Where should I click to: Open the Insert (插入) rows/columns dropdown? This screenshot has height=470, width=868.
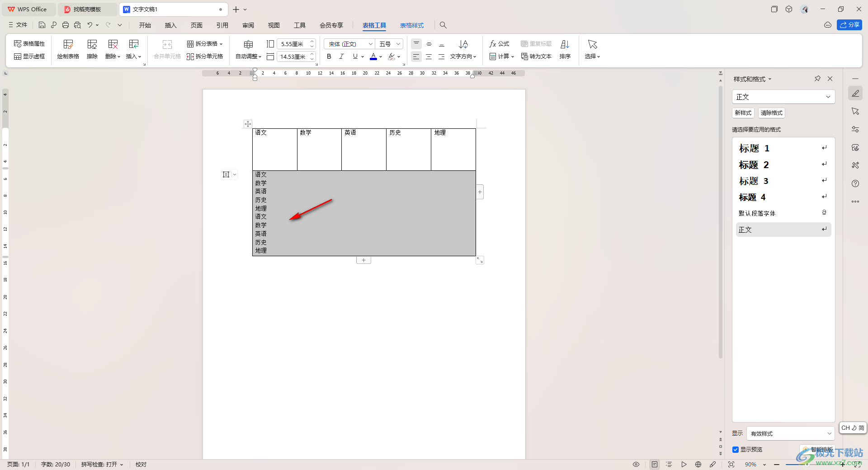pyautogui.click(x=133, y=49)
